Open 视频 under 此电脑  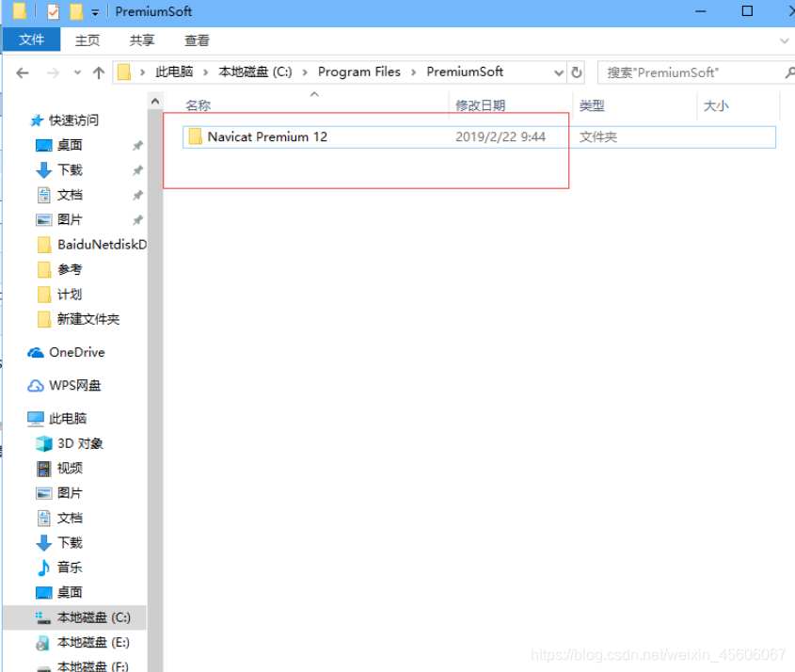(x=70, y=468)
